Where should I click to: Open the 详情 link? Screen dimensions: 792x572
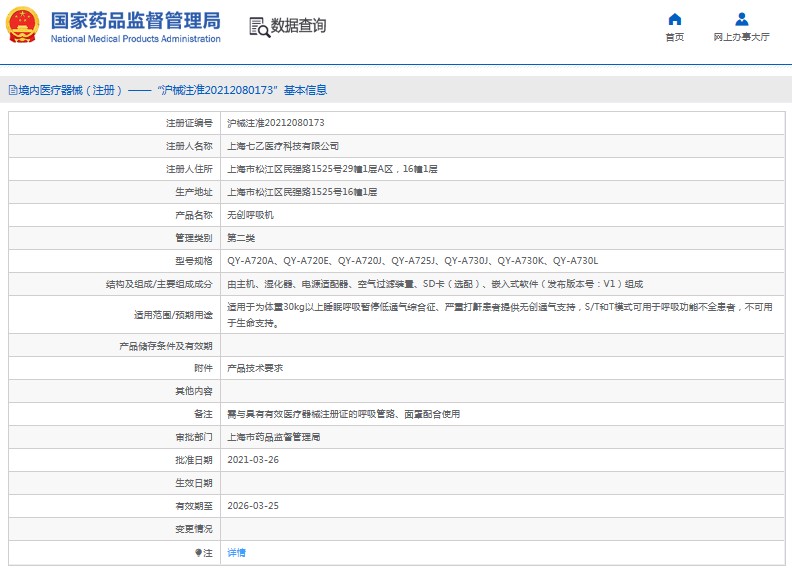coord(236,553)
